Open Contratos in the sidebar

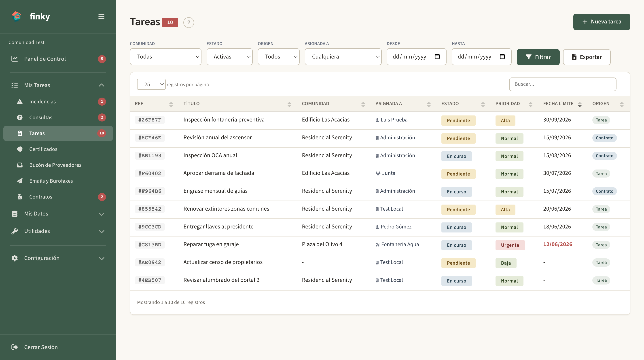pos(58,197)
